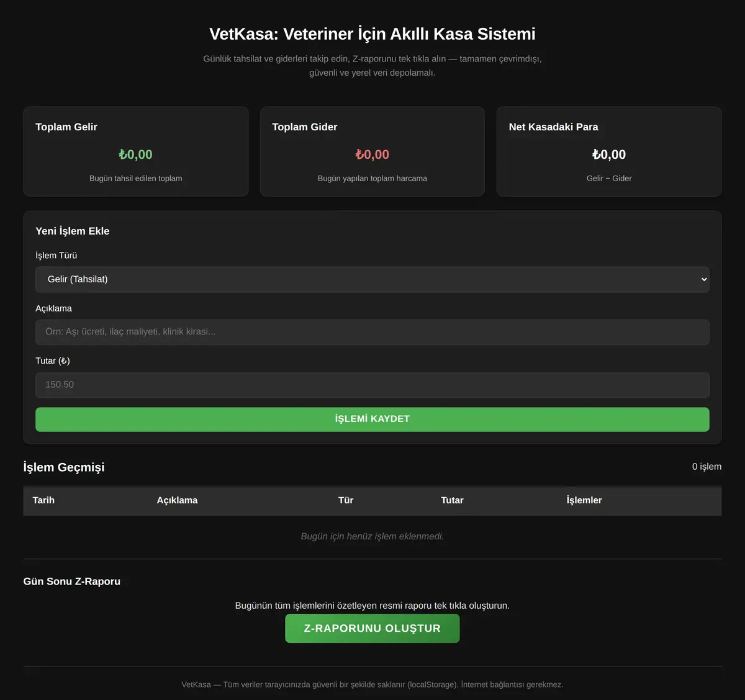Click the "Bugün yapılan toplam harcama" caption
This screenshot has height=700, width=745.
pyautogui.click(x=372, y=178)
